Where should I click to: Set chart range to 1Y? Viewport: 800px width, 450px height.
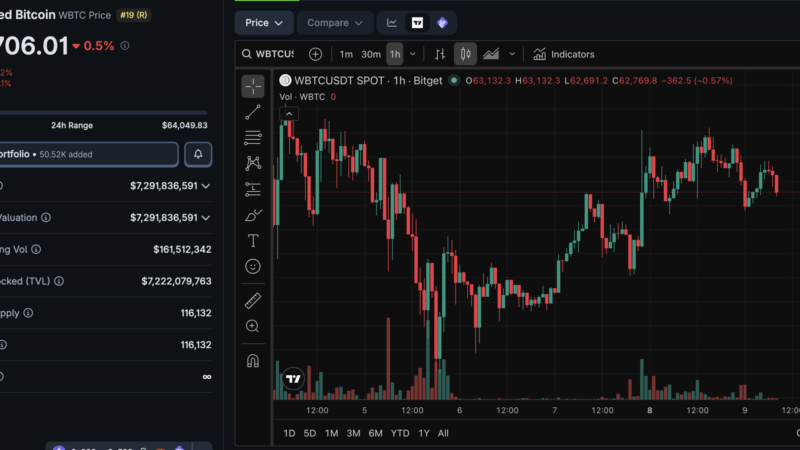coord(424,433)
